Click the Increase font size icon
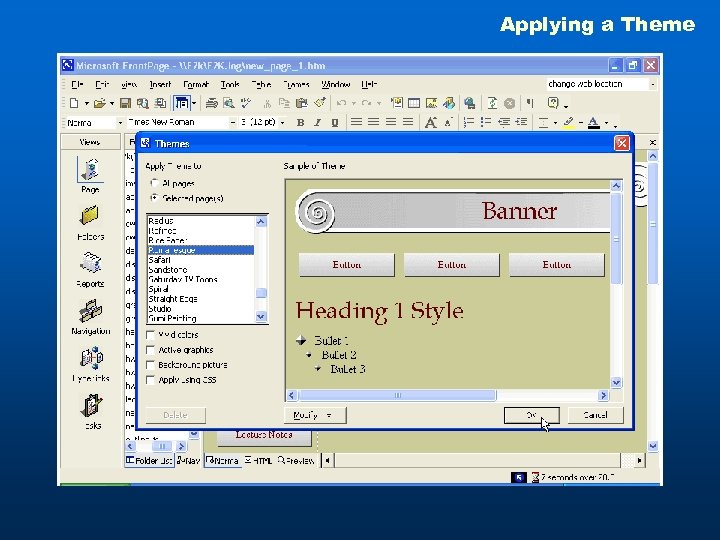The height and width of the screenshot is (540, 720). (x=430, y=123)
